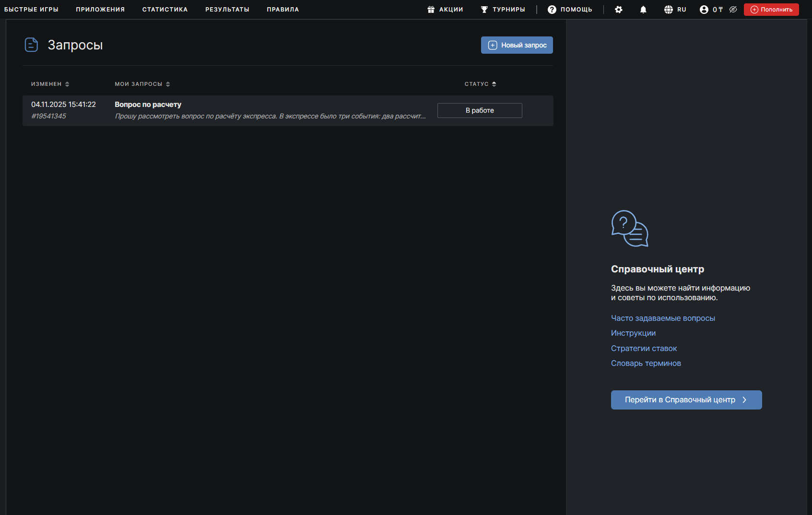Image resolution: width=812 pixels, height=515 pixels.
Task: Click the globe language icon
Action: [668, 10]
